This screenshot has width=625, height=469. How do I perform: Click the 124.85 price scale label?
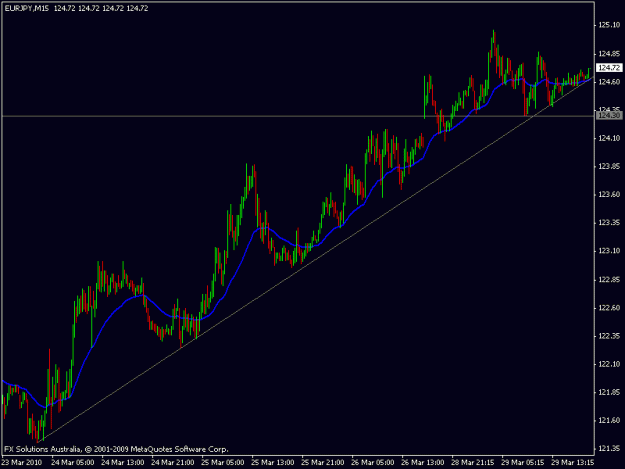click(x=609, y=53)
